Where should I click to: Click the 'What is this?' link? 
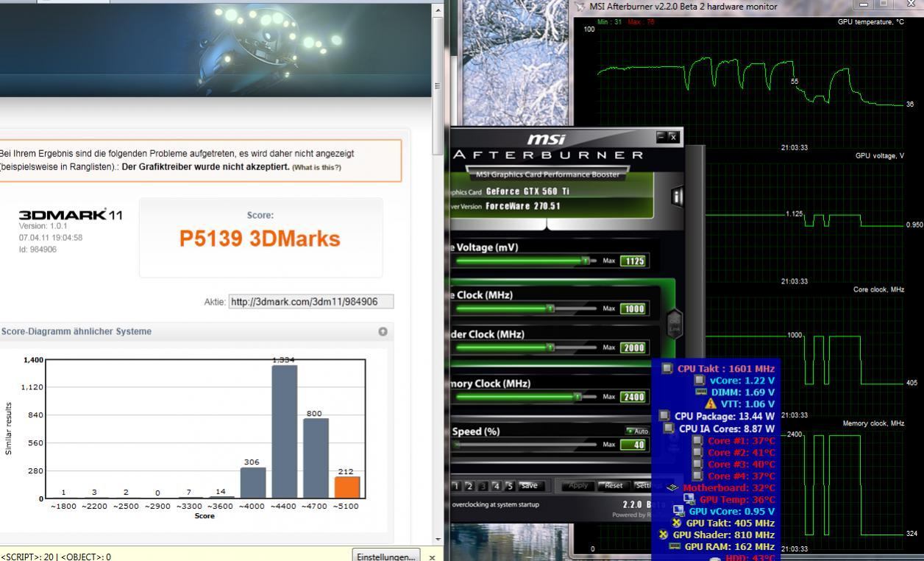(x=316, y=167)
